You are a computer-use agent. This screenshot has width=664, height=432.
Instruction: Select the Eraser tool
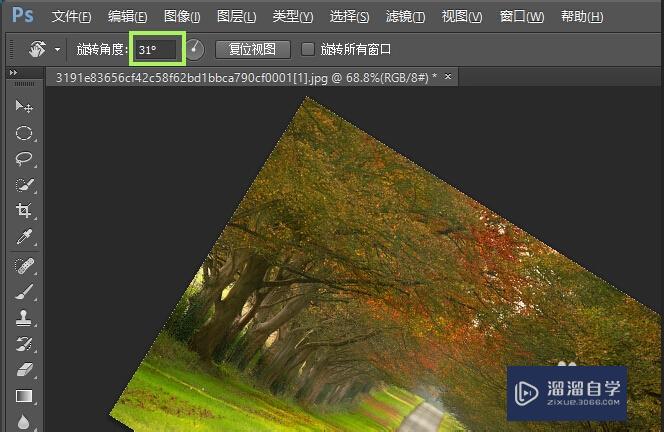pyautogui.click(x=24, y=369)
